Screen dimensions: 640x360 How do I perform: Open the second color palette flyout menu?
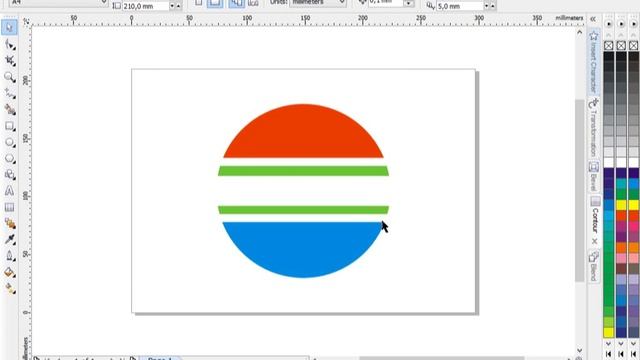point(621,24)
